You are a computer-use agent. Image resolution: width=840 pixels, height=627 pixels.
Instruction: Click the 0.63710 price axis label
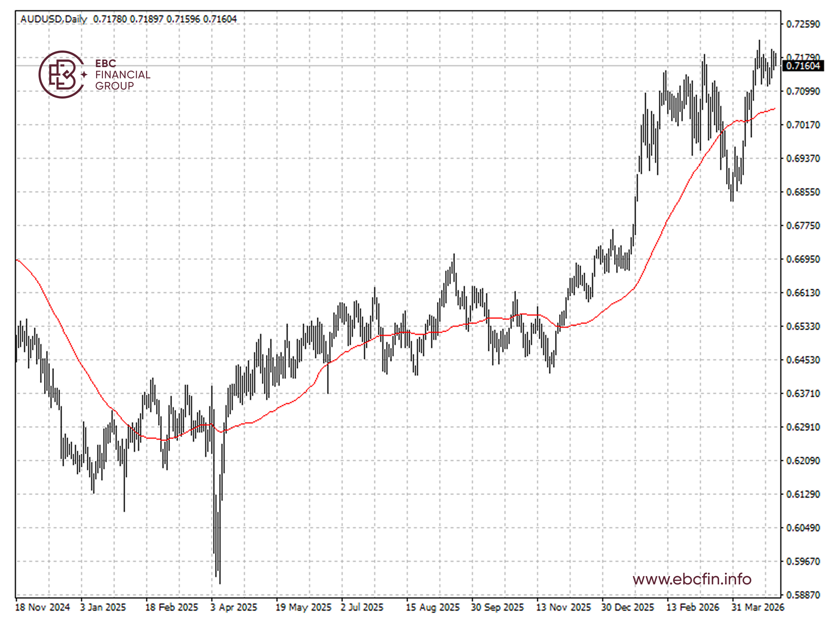click(x=803, y=393)
